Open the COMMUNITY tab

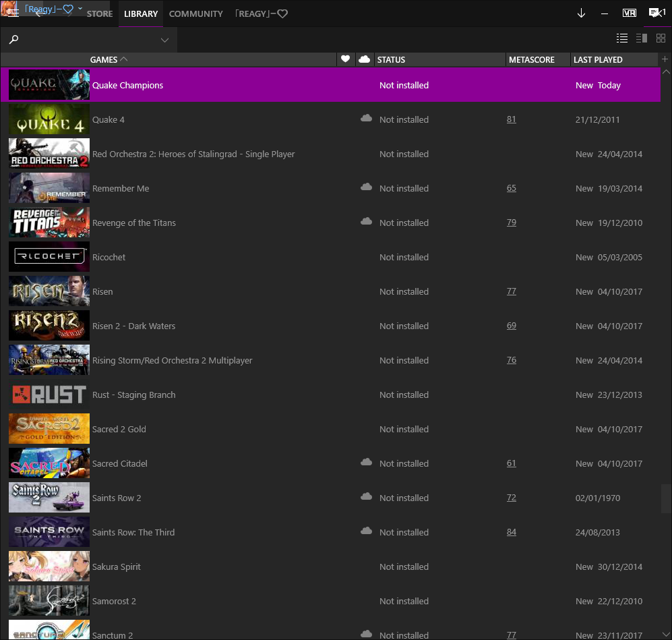click(x=196, y=13)
